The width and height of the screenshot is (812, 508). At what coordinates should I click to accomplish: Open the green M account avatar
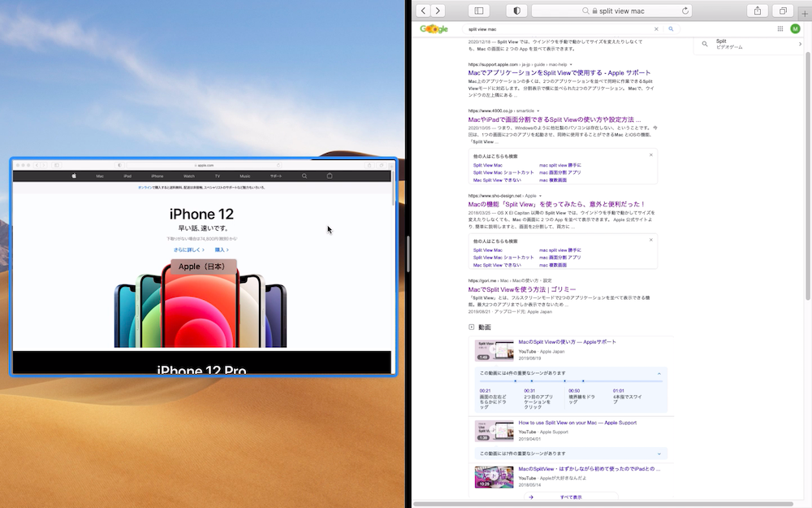click(796, 29)
